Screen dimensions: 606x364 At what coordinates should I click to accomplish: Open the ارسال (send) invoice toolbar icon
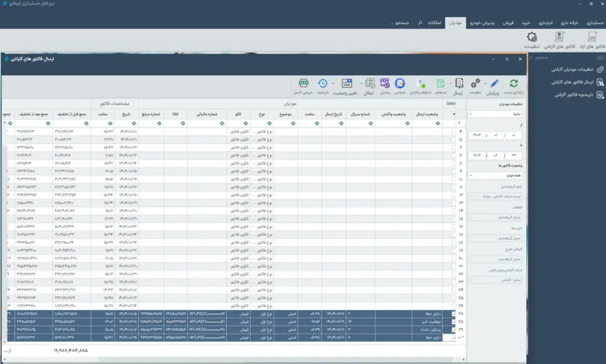[x=458, y=84]
